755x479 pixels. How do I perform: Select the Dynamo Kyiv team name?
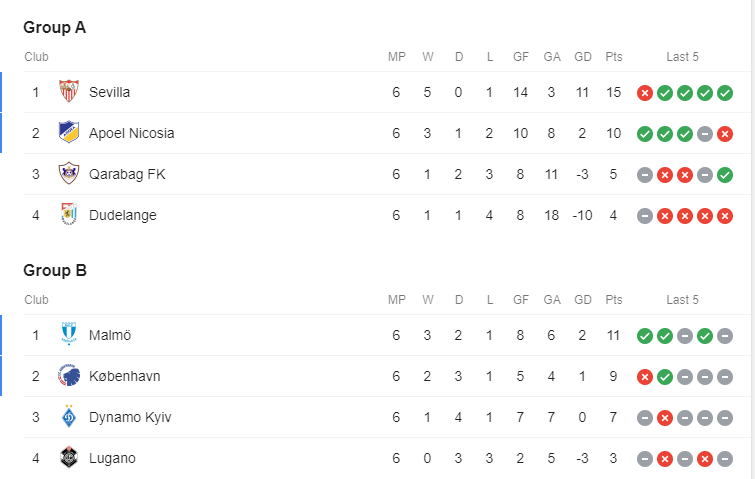click(x=130, y=417)
